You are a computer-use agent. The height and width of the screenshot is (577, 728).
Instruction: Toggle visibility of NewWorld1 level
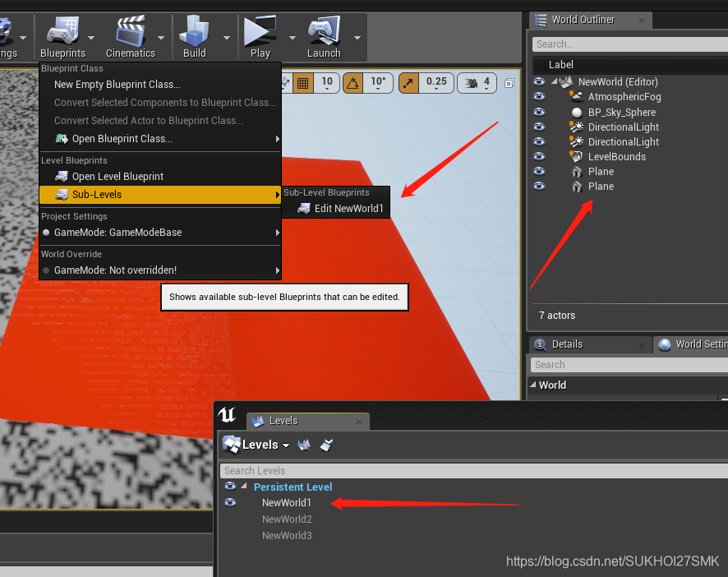[x=230, y=503]
